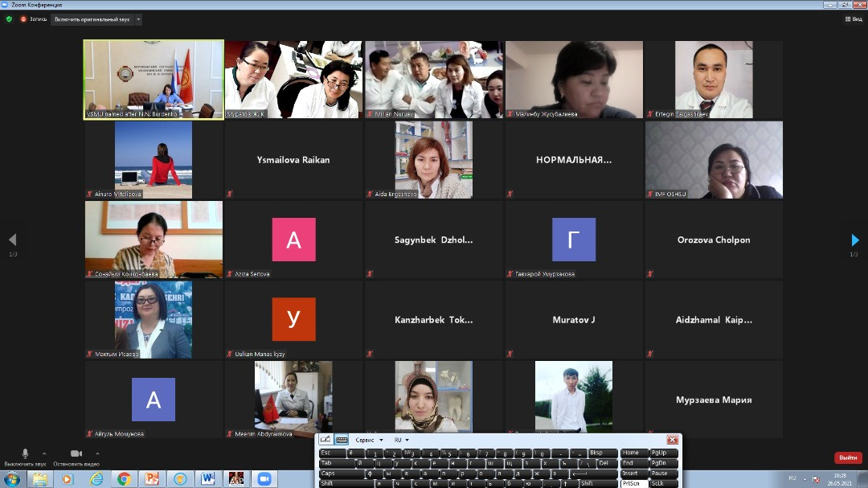Select handwriting pen icon in input panel
868x488 pixels.
(325, 440)
